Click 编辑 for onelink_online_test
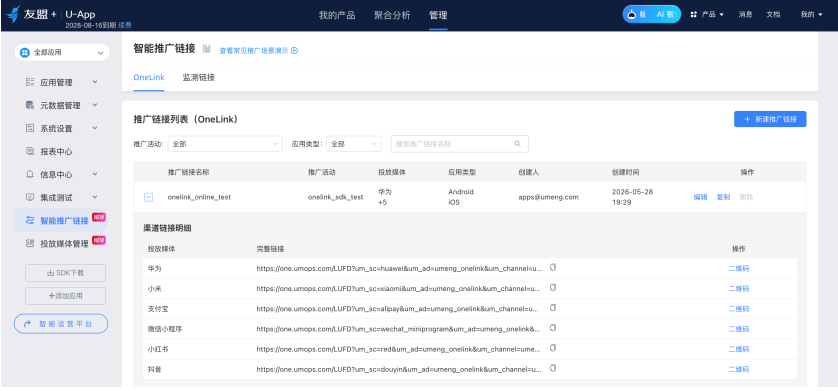This screenshot has height=391, width=838. (x=700, y=197)
